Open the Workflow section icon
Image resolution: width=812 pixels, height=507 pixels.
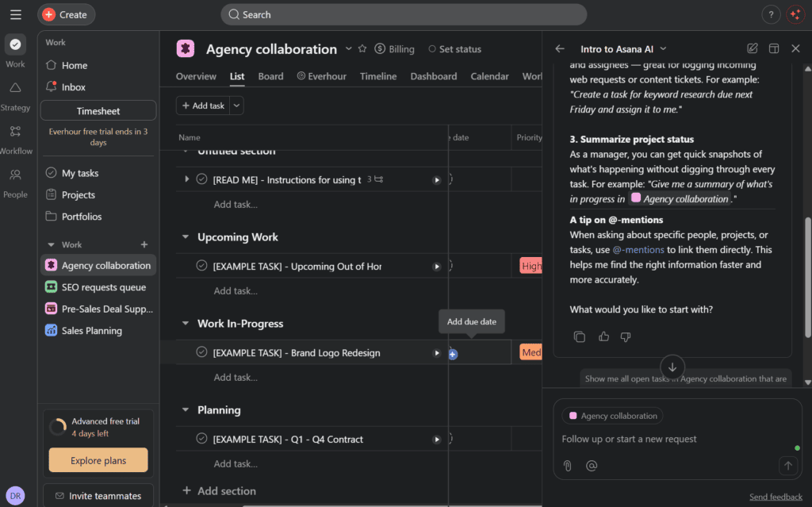16,140
